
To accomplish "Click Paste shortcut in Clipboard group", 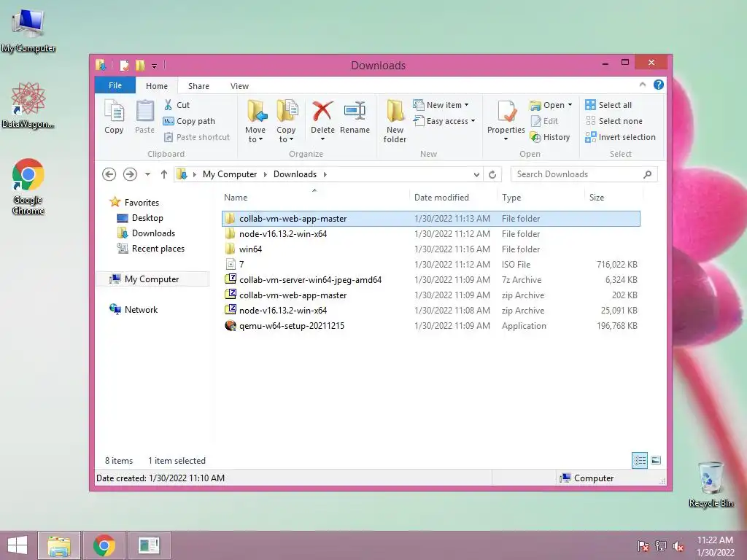I will (197, 137).
